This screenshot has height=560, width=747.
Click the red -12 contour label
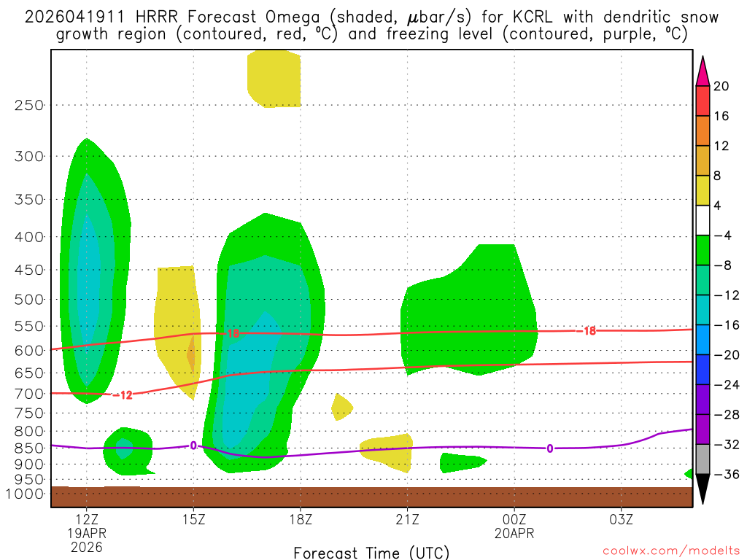(123, 395)
